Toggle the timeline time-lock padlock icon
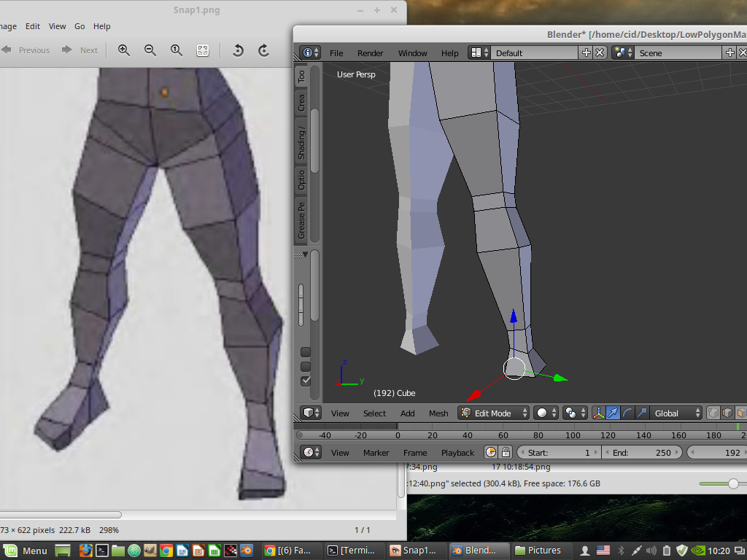 tap(506, 452)
